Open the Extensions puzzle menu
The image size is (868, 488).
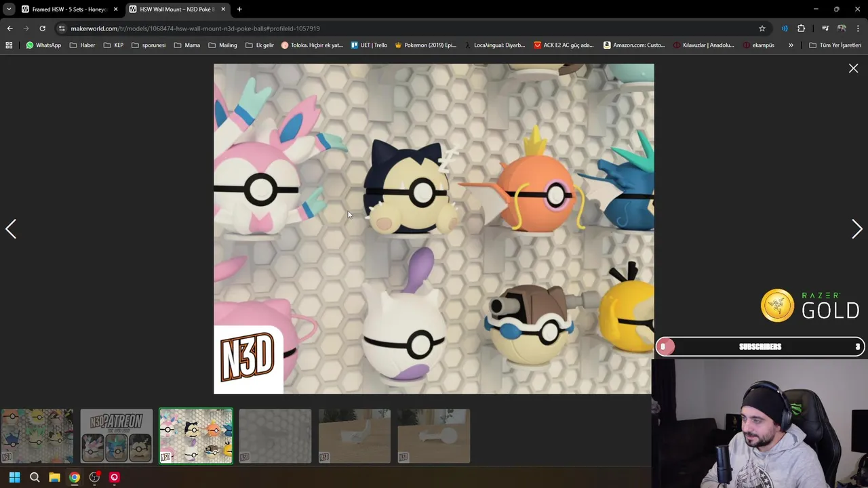coord(802,28)
